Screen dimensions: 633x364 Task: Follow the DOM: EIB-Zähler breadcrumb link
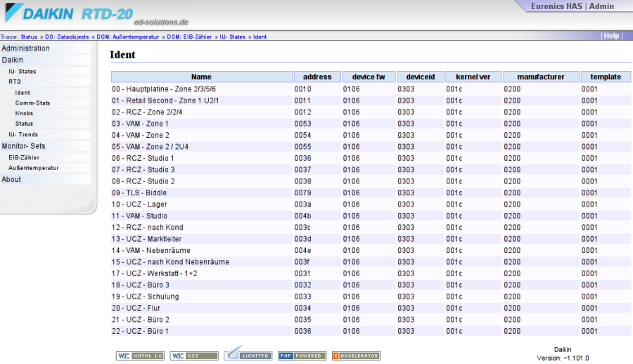coord(189,37)
